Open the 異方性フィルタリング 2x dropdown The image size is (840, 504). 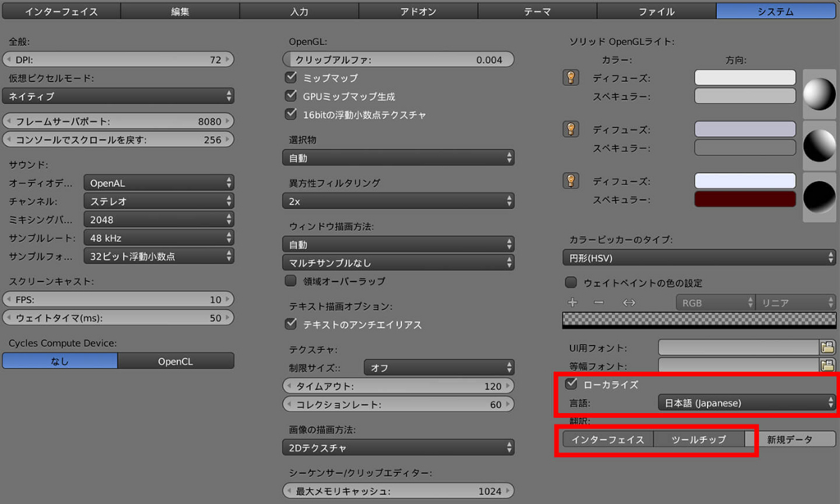point(399,201)
